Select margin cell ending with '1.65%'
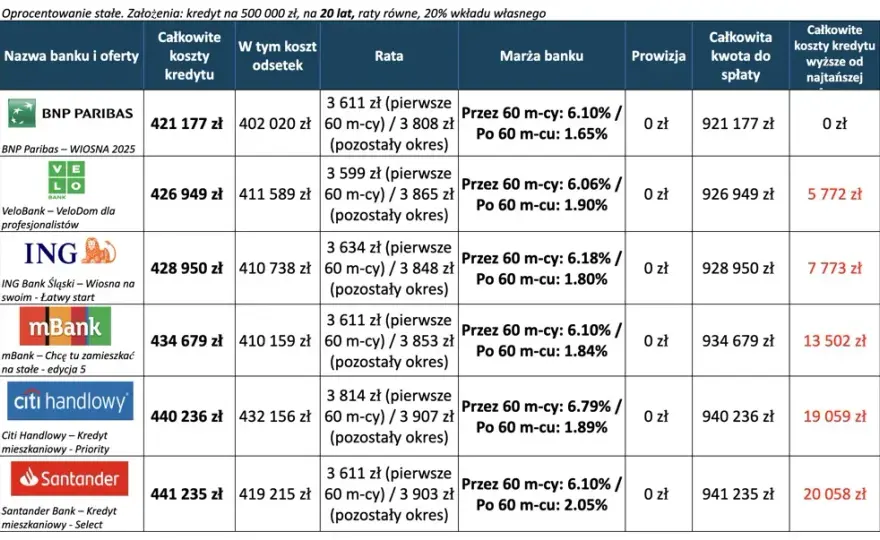880x540 pixels. (x=542, y=123)
